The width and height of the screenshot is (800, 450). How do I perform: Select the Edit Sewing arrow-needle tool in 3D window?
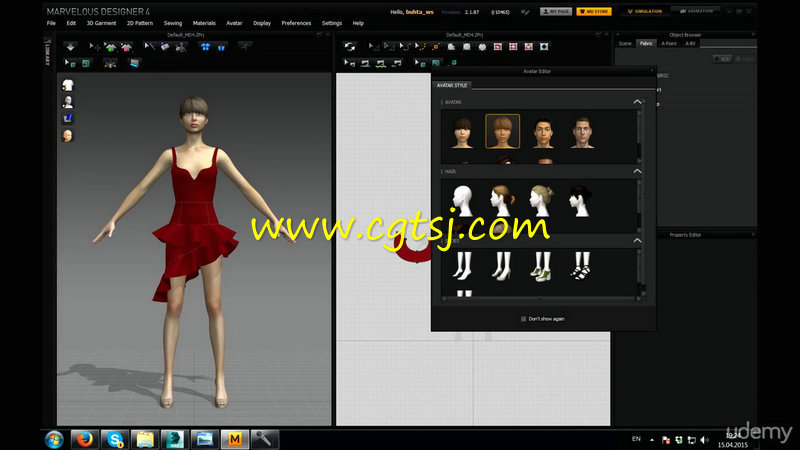[x=149, y=47]
